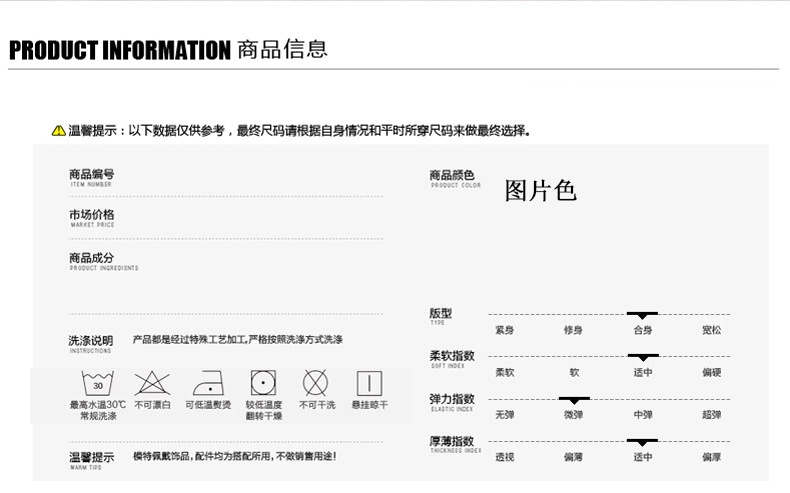Click the hang-to-dry square icon

tap(369, 383)
